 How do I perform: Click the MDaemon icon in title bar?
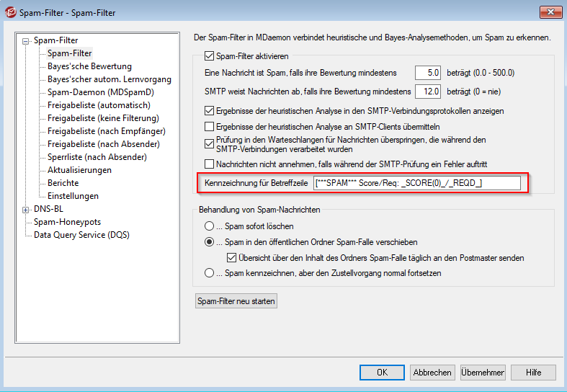[10, 12]
